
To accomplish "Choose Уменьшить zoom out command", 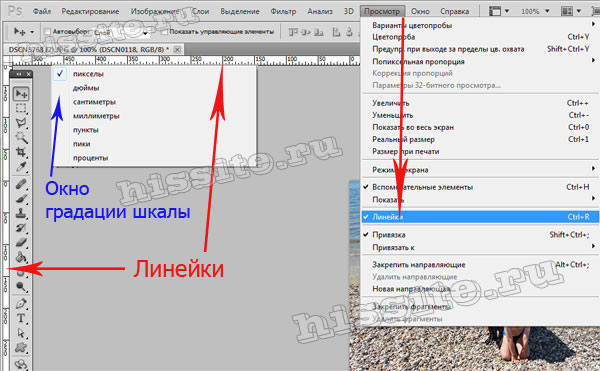I will click(480, 115).
